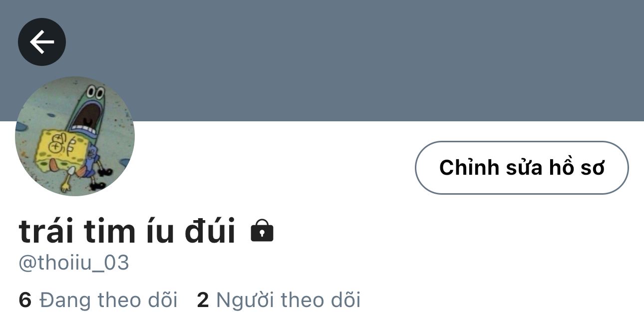Edit profile via the outlined pill button
This screenshot has width=644, height=329.
pos(522,168)
